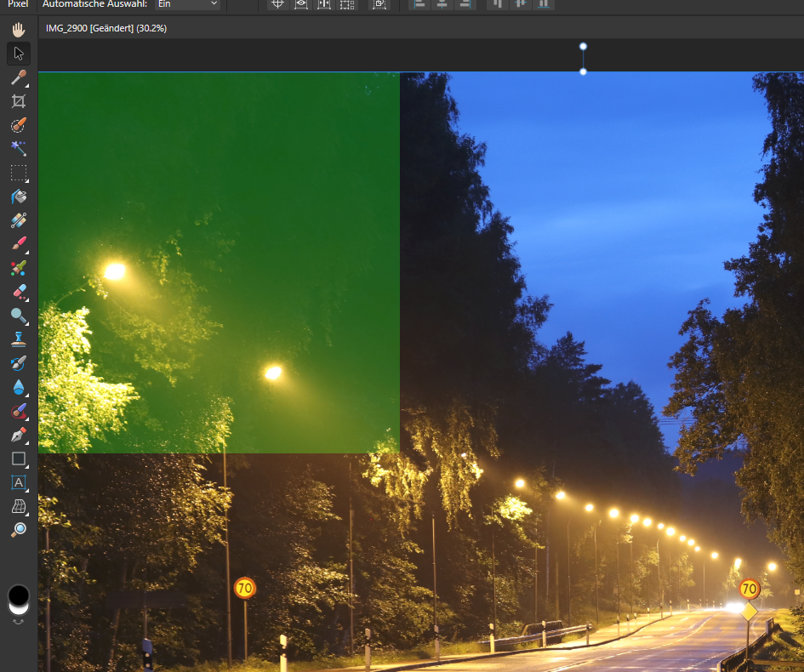Viewport: 804px width, 672px height.
Task: Grab the View tool (hand icon)
Action: tap(18, 29)
